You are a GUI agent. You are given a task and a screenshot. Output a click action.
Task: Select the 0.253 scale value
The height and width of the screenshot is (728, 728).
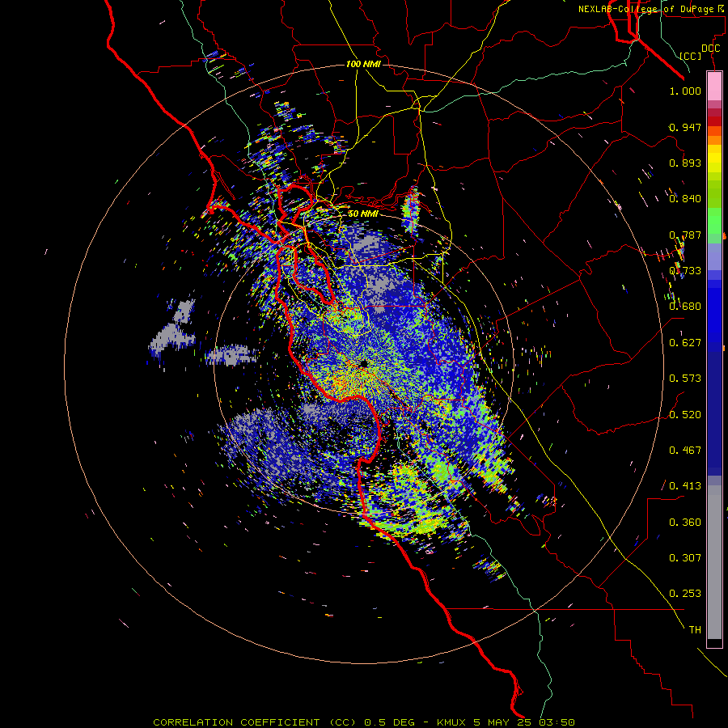click(685, 594)
